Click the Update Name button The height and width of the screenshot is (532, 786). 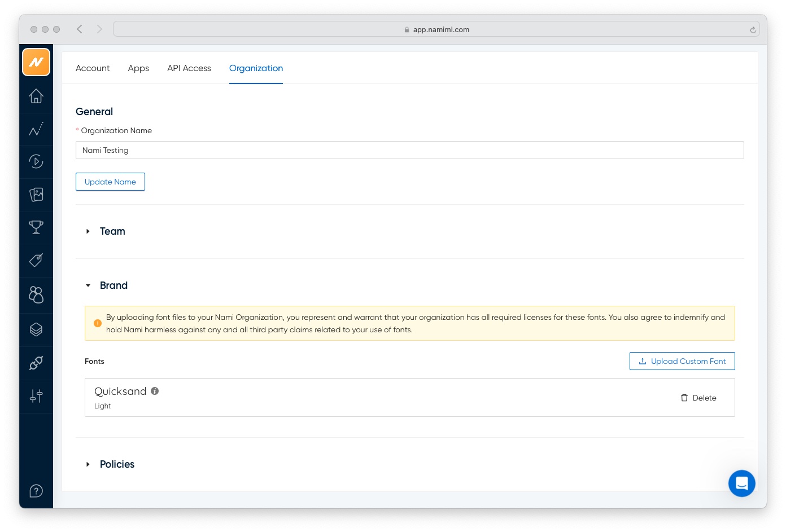click(110, 182)
